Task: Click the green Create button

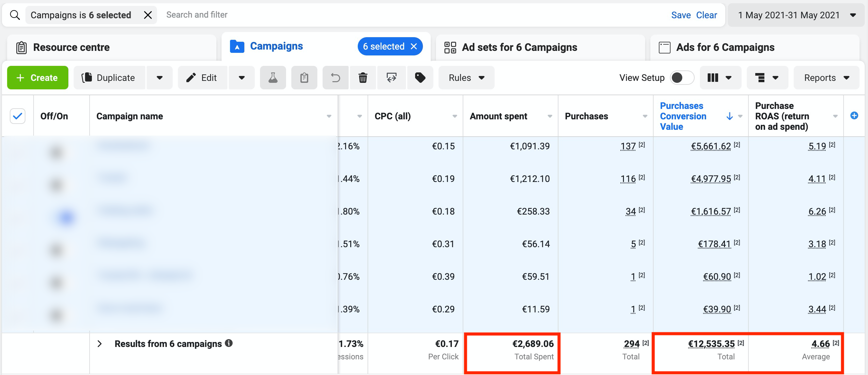Action: click(x=37, y=78)
